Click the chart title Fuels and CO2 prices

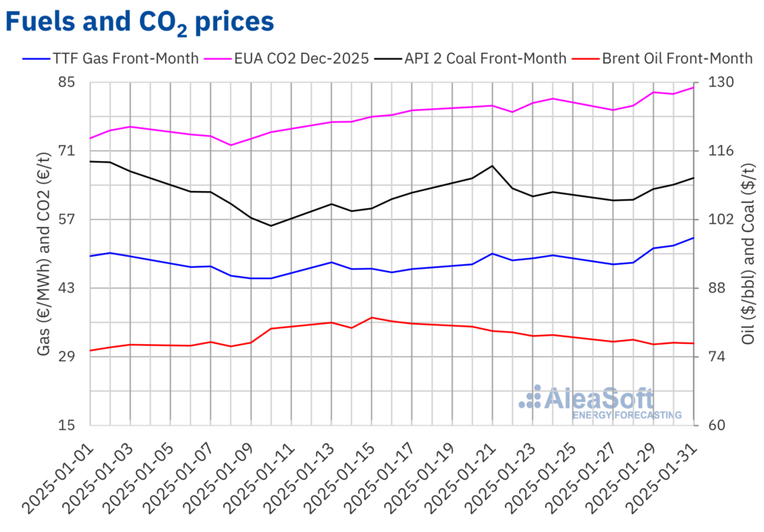[x=140, y=22]
